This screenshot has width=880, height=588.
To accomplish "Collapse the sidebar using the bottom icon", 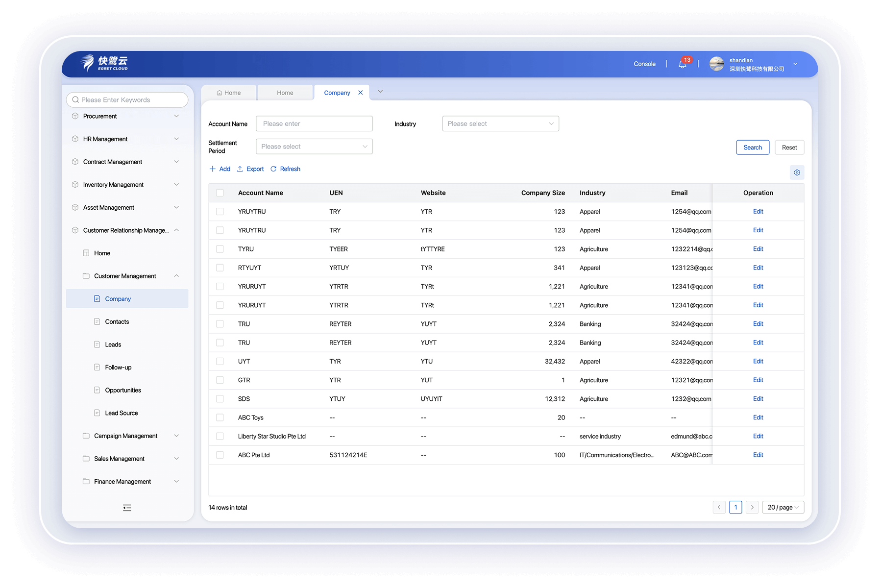I will (x=126, y=508).
